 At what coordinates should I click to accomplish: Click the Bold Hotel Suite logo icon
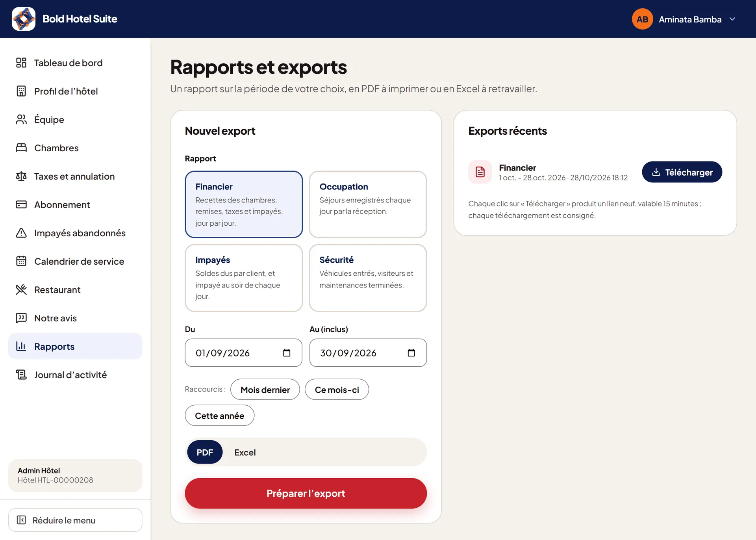tap(24, 19)
